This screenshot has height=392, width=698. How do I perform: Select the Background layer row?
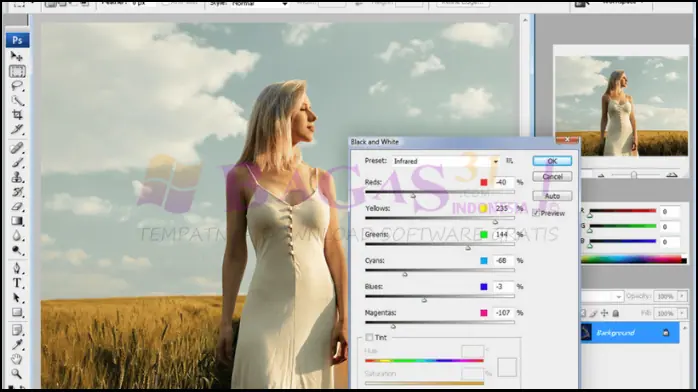[x=630, y=332]
